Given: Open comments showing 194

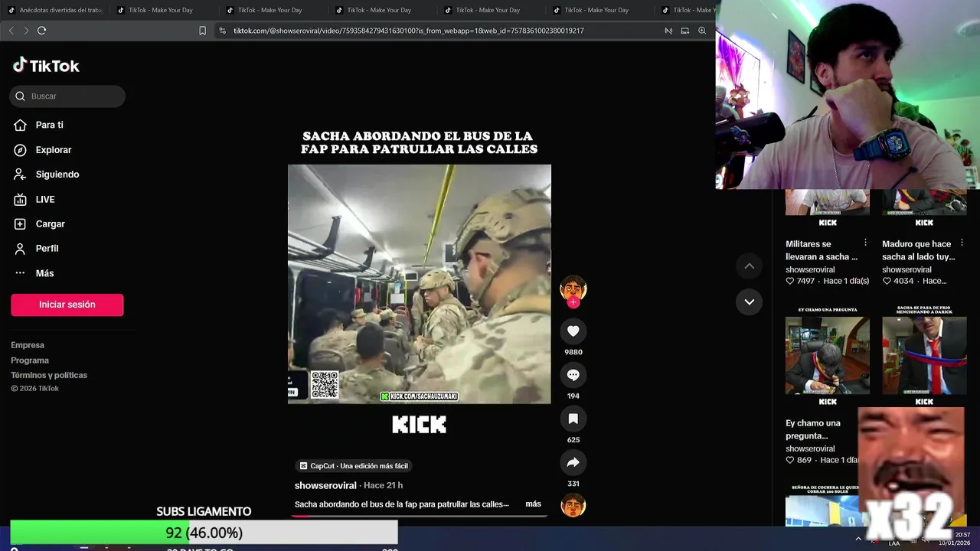Looking at the screenshot, I should (x=573, y=374).
